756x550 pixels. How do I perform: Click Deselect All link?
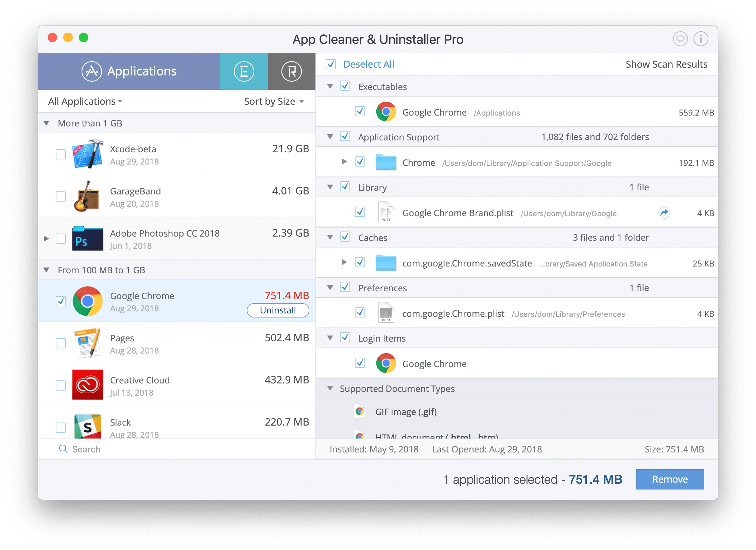pyautogui.click(x=367, y=64)
